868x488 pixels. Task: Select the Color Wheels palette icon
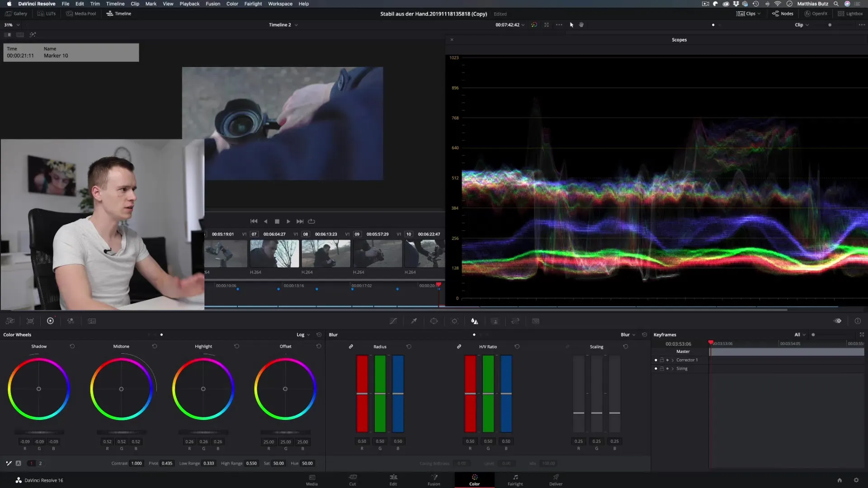(50, 321)
